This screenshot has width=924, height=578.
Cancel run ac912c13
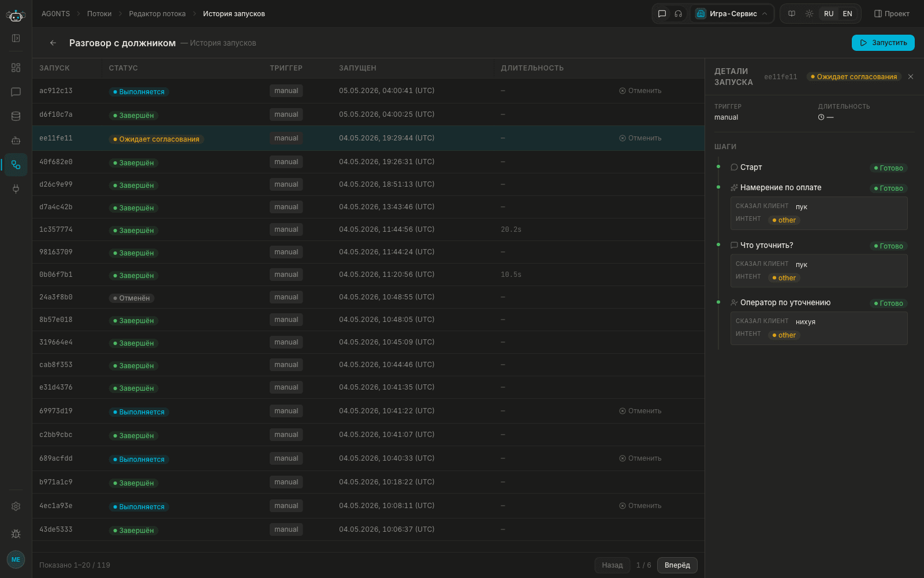[x=640, y=91]
